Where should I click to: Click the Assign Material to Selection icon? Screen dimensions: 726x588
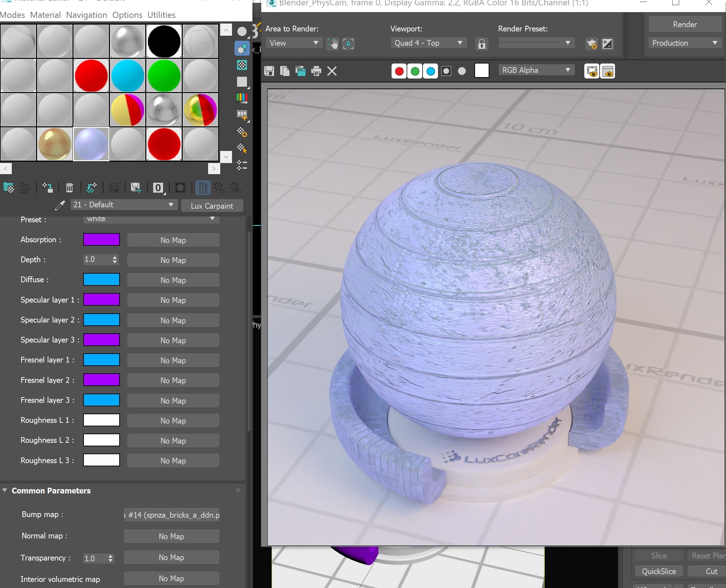[x=47, y=188]
